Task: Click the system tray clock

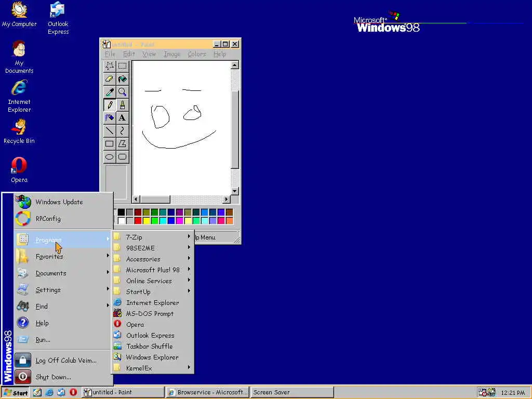Action: coord(513,393)
